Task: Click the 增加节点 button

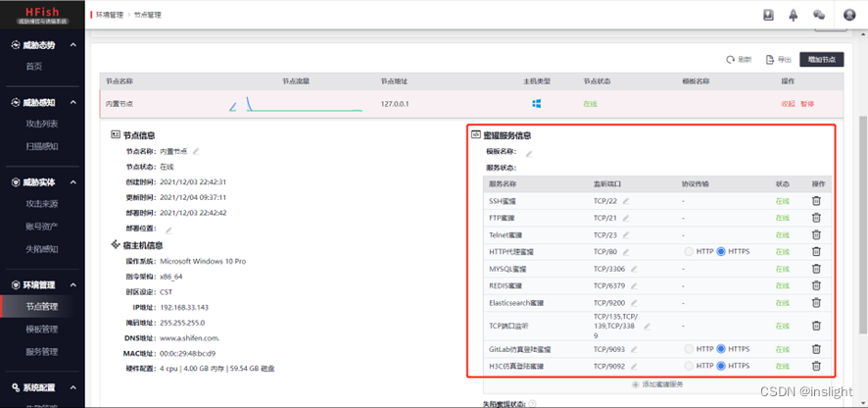Action: (x=822, y=59)
